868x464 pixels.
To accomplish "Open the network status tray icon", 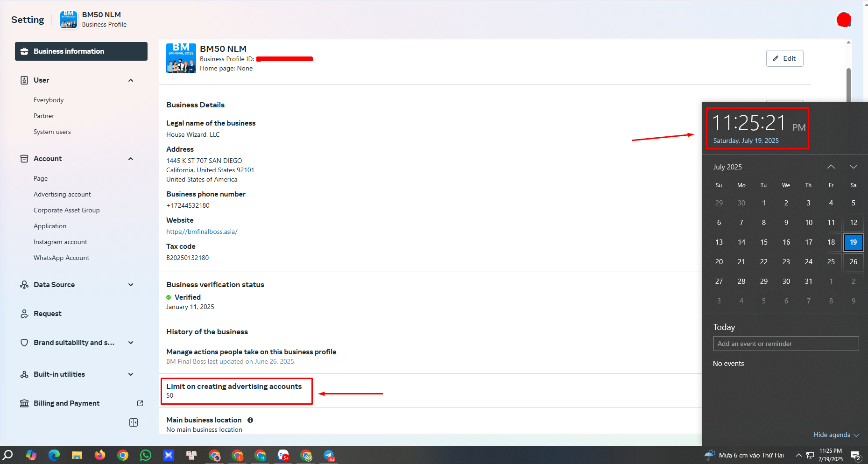I will coord(810,455).
